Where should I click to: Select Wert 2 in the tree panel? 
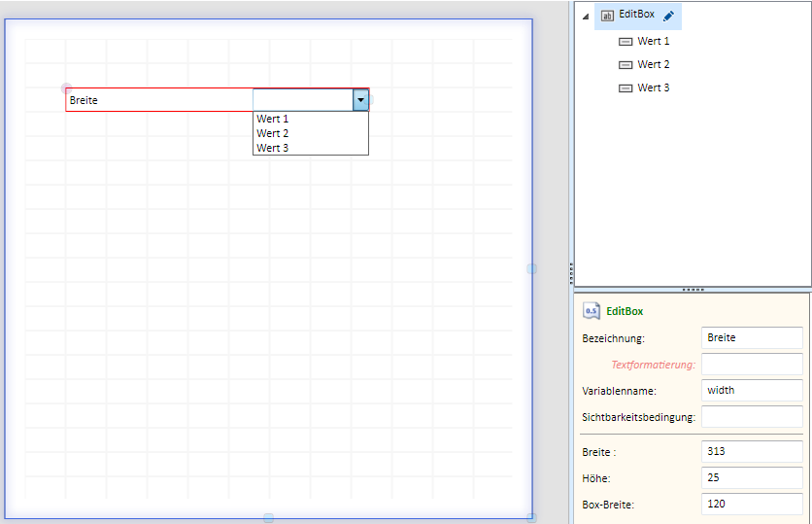point(653,65)
